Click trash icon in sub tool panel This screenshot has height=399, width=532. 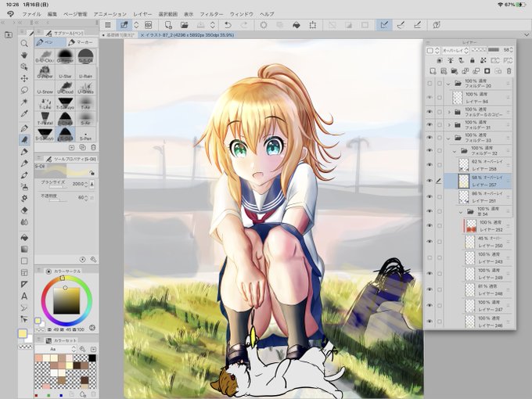(x=93, y=147)
